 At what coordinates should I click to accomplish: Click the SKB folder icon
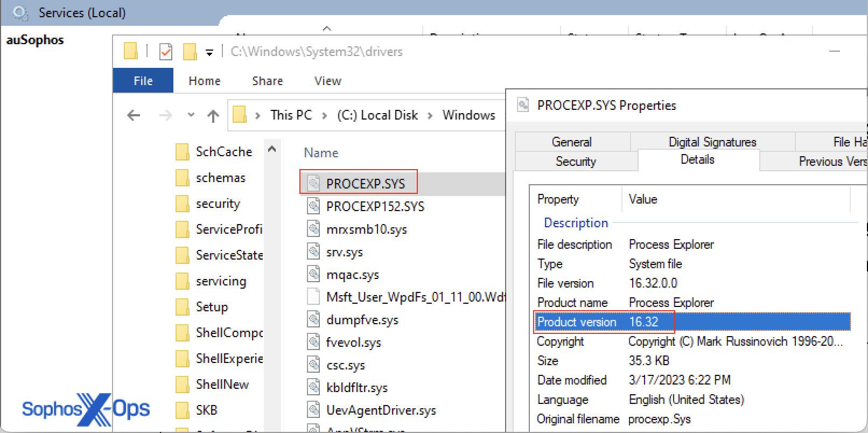tap(183, 410)
